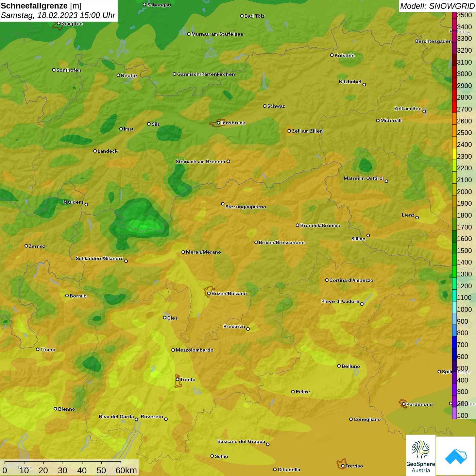Screen dimensions: 476x476
Task: Click the Reutte label
Action: (x=129, y=75)
